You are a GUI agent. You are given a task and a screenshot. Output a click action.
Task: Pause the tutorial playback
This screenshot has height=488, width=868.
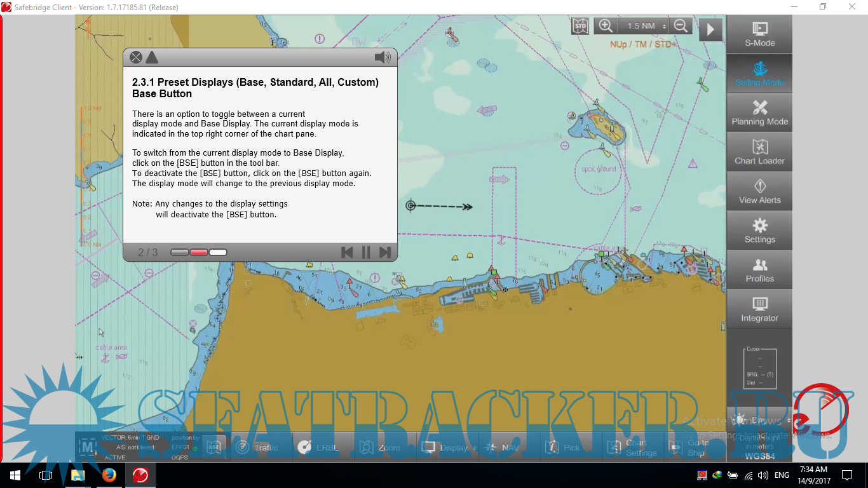366,252
